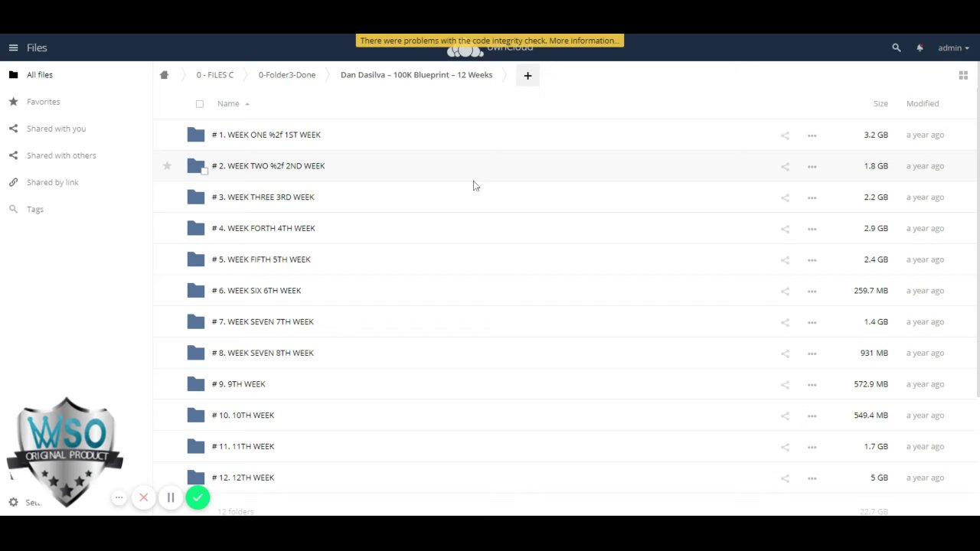Open more actions for 8TH WEEK folder

click(812, 354)
